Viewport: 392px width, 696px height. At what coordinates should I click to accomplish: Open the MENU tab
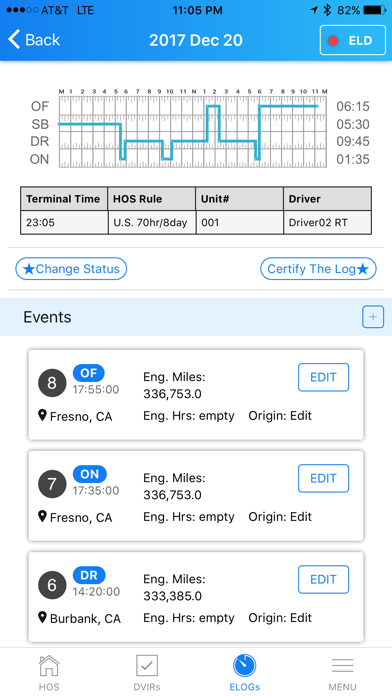343,673
